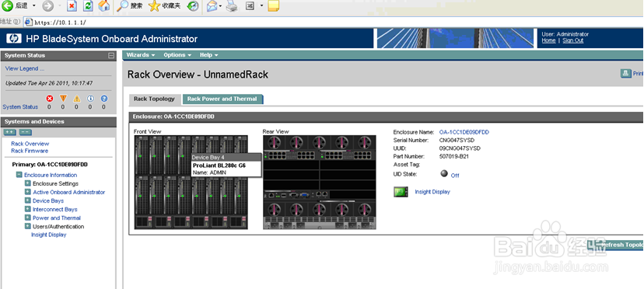
Task: Click the UID State indicator light
Action: pos(443,174)
